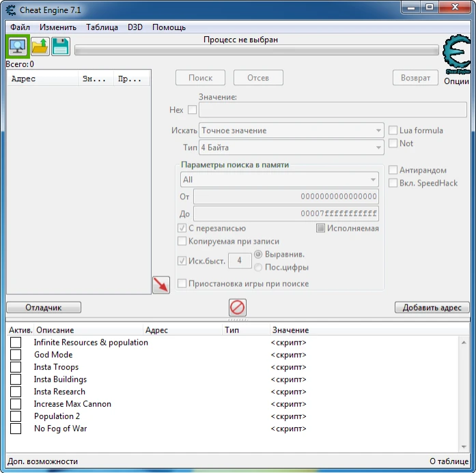This screenshot has width=476, height=473.
Task: Click the Отсев button
Action: (258, 78)
